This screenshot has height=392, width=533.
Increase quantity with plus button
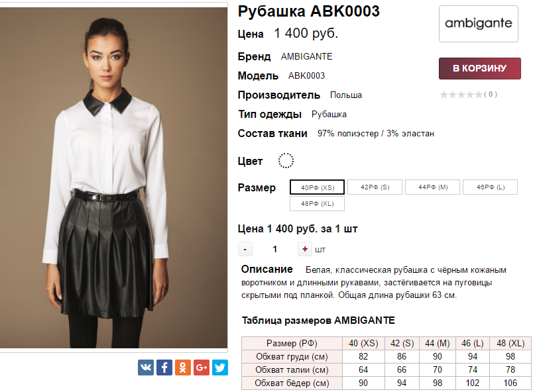pos(305,249)
